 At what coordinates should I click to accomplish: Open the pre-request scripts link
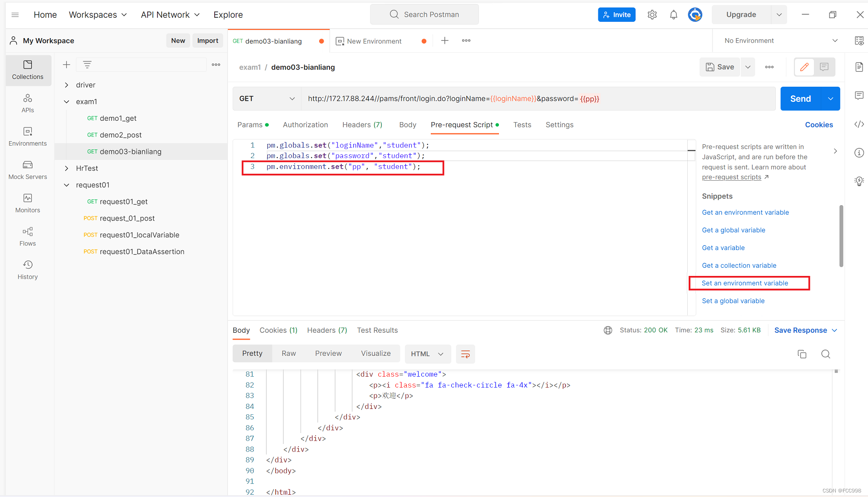tap(731, 177)
